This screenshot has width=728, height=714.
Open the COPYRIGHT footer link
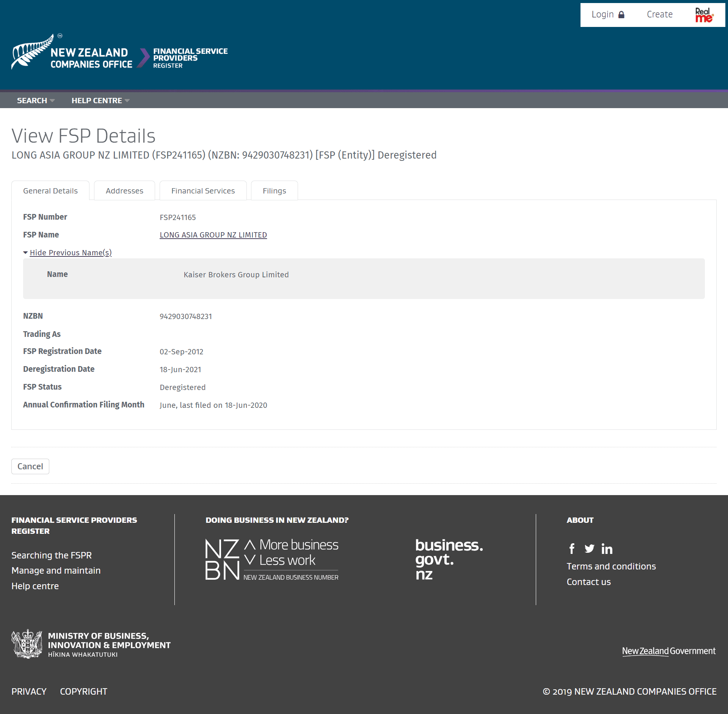click(83, 692)
